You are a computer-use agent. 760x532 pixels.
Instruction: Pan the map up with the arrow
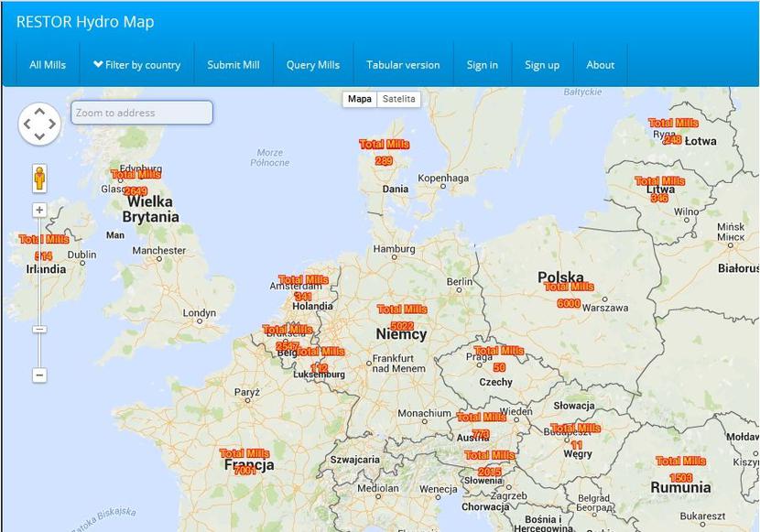pyautogui.click(x=39, y=112)
